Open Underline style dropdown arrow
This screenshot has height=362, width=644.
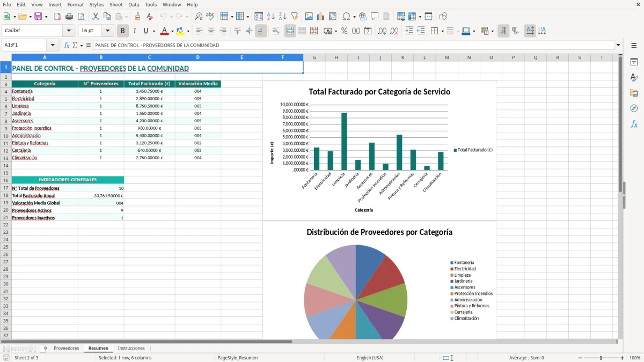click(153, 31)
